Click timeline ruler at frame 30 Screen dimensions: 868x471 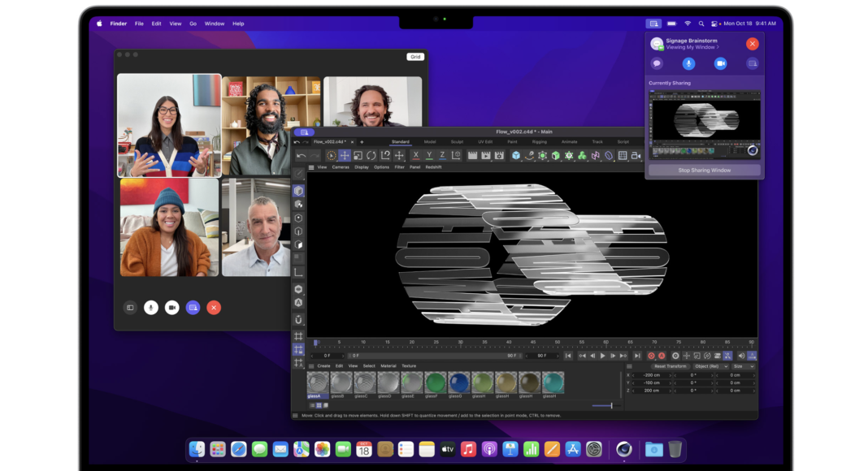[460, 343]
